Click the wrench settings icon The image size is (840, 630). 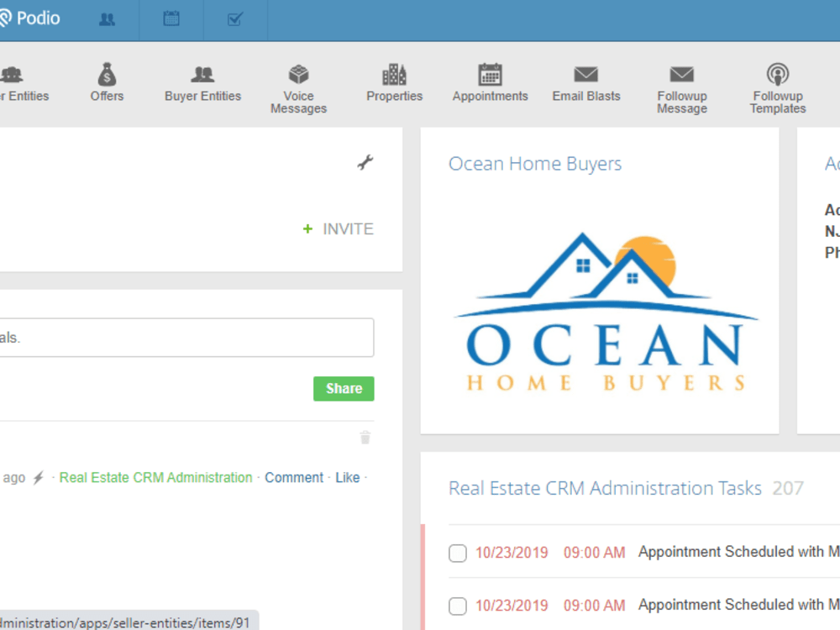coord(365,162)
